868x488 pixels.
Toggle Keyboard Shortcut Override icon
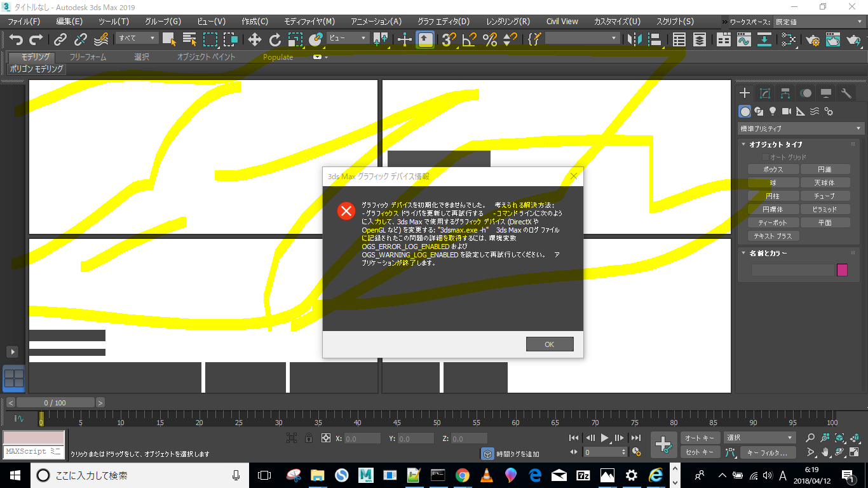(x=425, y=39)
